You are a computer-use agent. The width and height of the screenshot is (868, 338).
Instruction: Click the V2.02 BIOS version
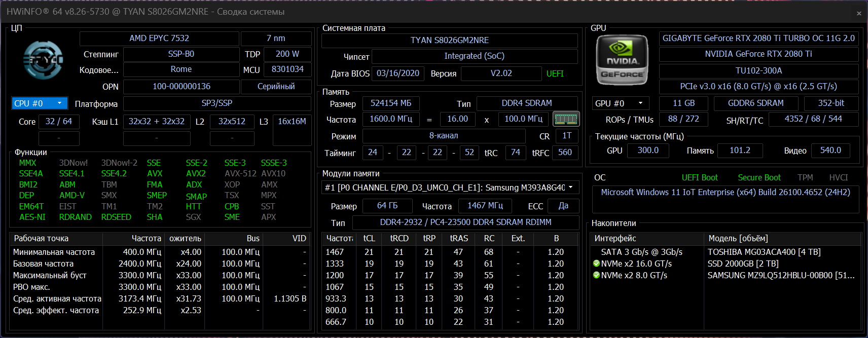501,73
